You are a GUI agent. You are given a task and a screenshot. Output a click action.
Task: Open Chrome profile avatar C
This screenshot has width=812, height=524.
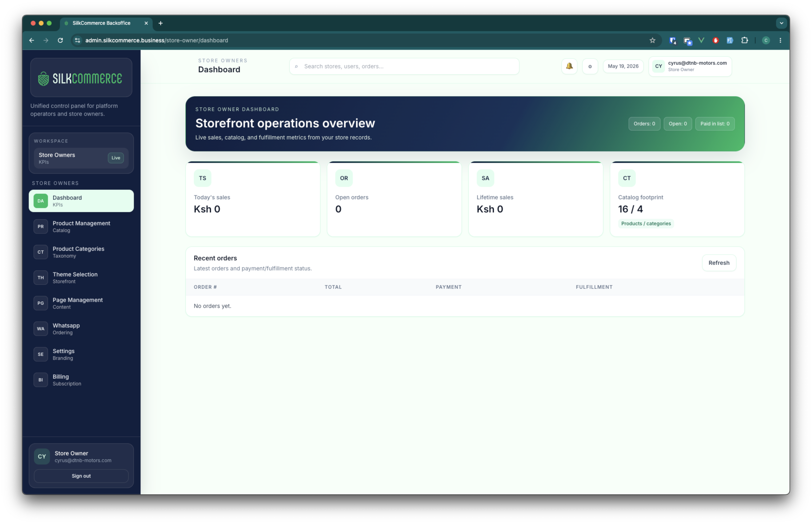click(766, 40)
